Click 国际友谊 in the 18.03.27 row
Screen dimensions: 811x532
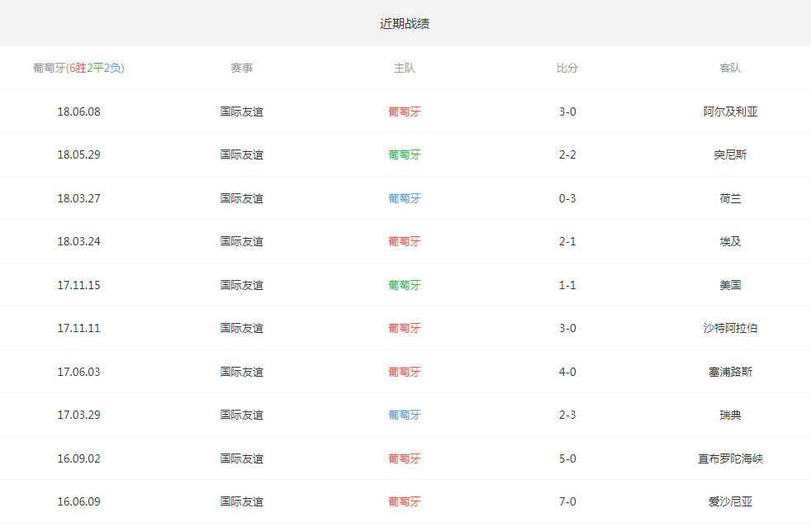[x=241, y=198]
